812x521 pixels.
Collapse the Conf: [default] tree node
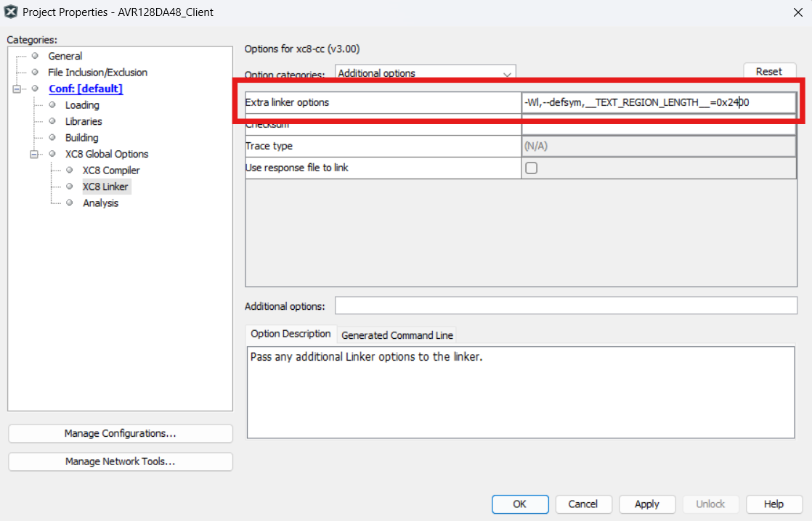(x=17, y=89)
